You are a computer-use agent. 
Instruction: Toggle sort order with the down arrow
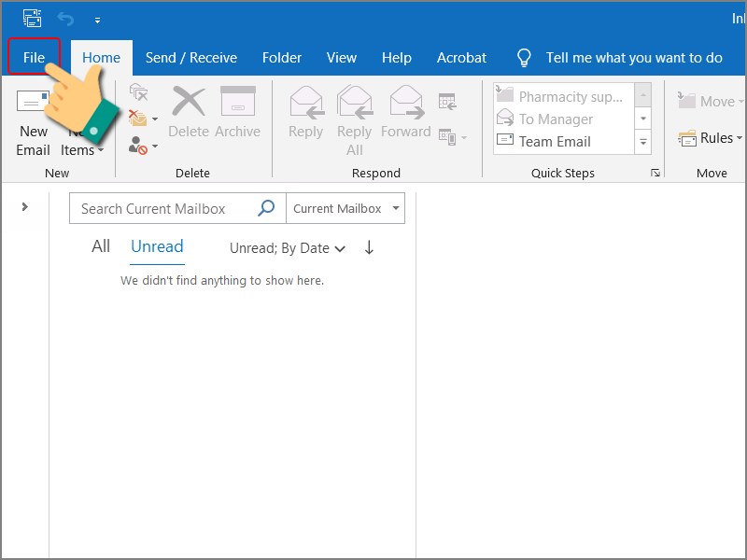[369, 247]
